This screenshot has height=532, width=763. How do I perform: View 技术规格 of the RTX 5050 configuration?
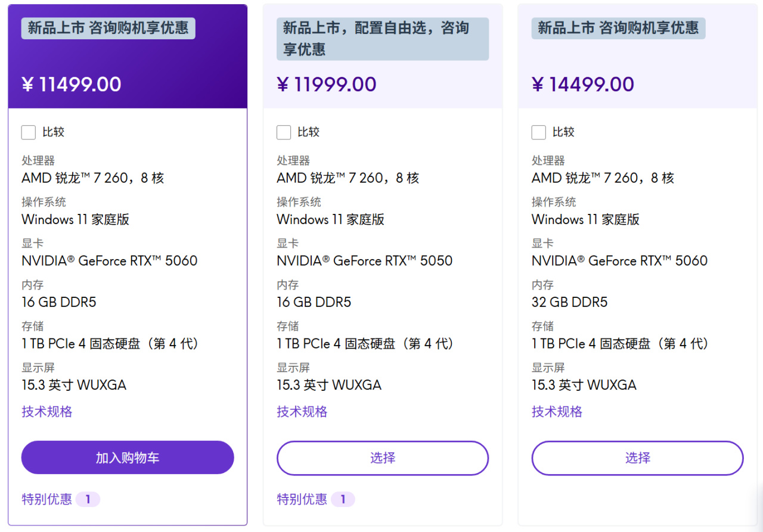point(302,412)
